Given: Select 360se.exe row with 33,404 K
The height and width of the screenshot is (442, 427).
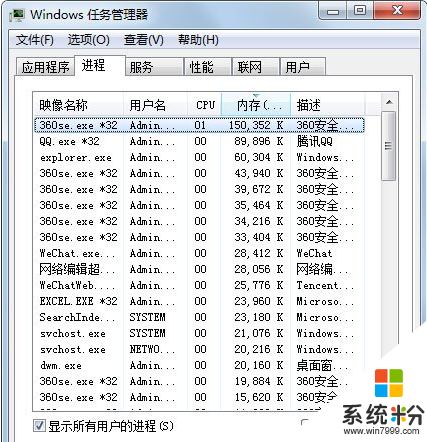Looking at the screenshot, I should tap(199, 237).
